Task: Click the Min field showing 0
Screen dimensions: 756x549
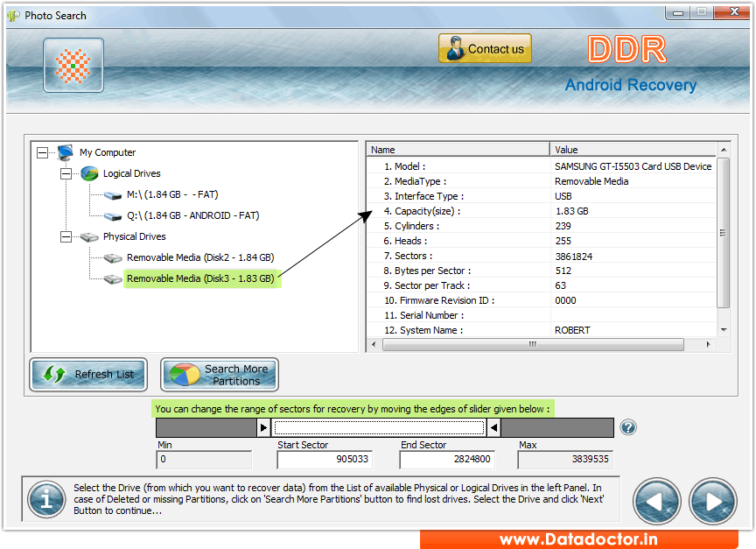Action: pyautogui.click(x=205, y=460)
